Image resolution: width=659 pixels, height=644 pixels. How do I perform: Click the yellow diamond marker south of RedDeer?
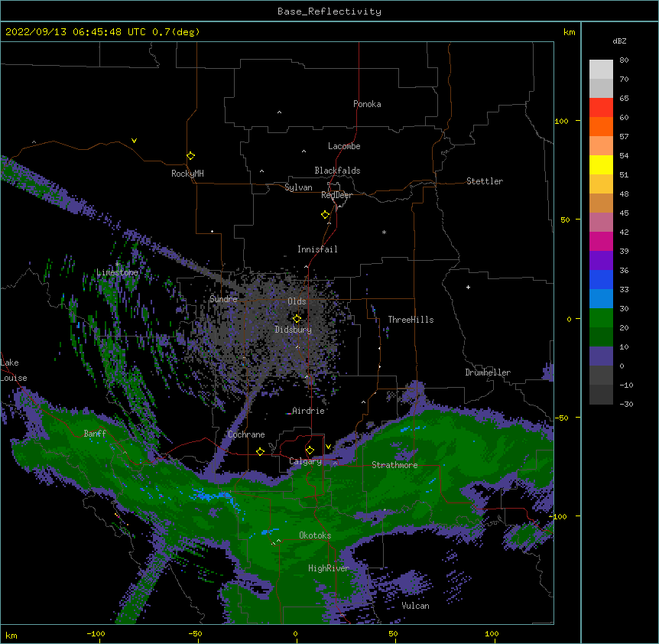[x=325, y=215]
